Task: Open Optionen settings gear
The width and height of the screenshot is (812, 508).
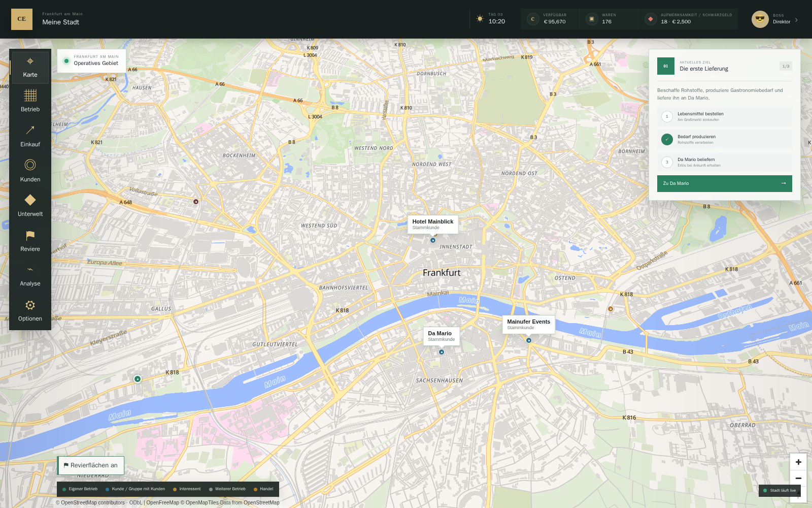Action: point(30,311)
